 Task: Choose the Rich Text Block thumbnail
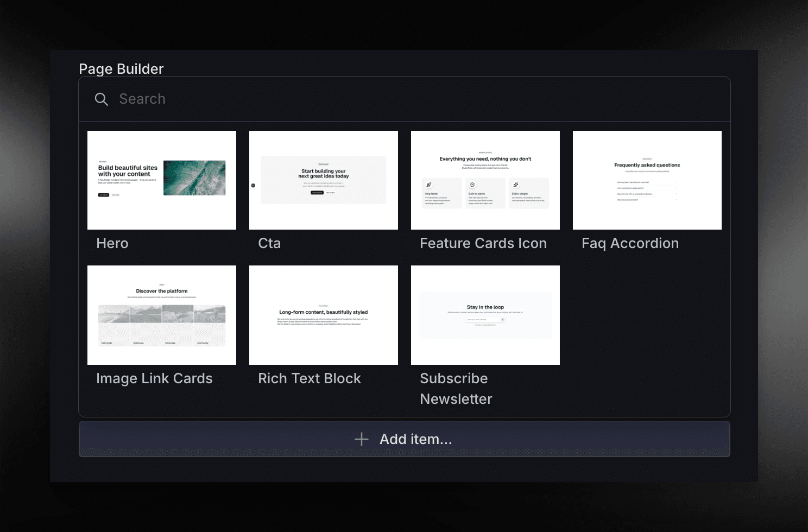tap(324, 315)
